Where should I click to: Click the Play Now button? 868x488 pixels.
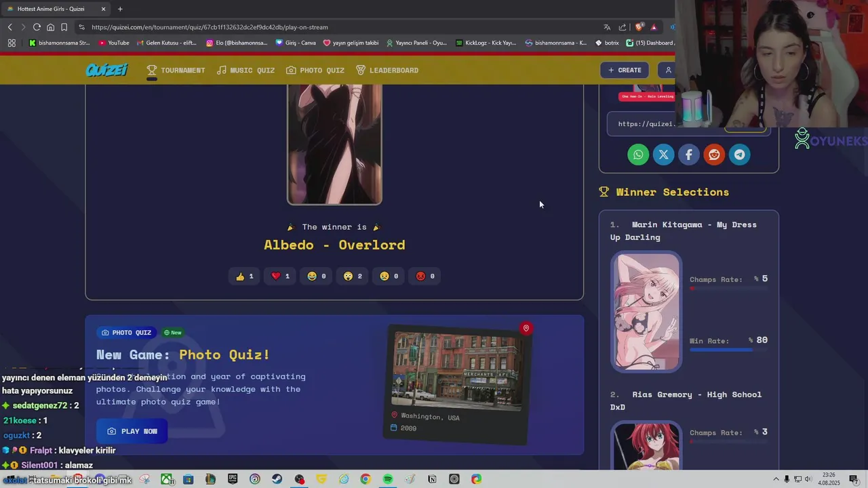132,431
